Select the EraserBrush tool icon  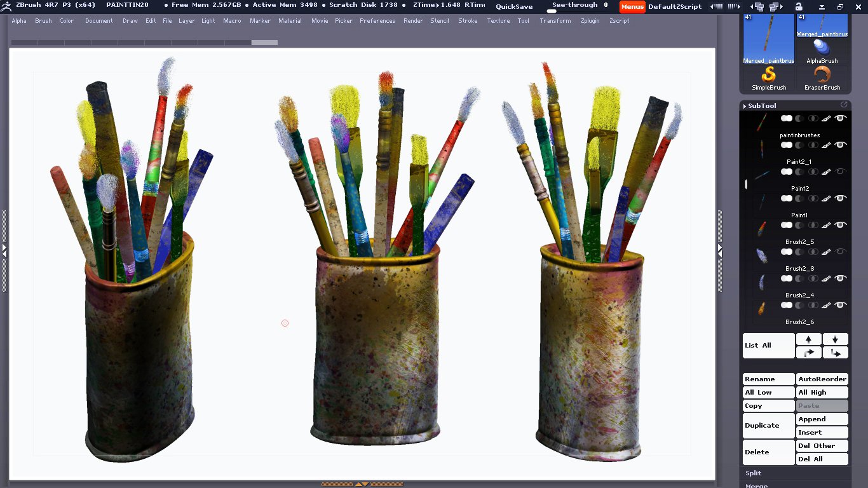pos(822,78)
